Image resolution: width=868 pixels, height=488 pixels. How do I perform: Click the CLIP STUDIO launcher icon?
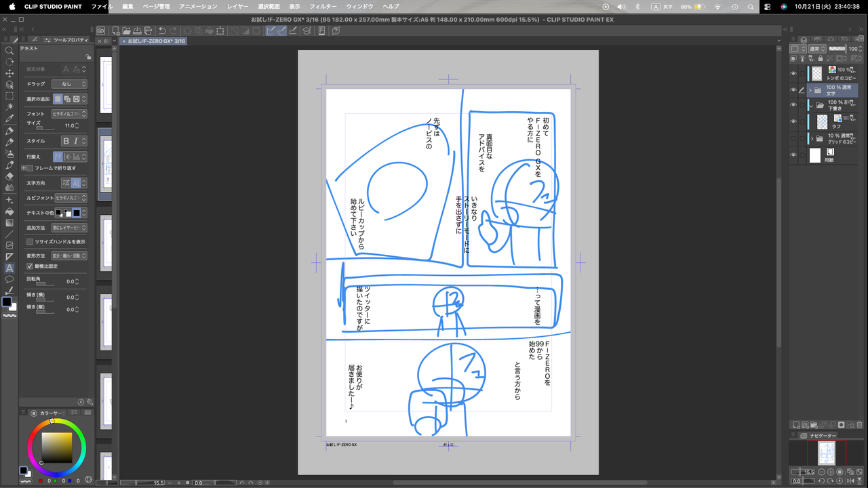pos(100,30)
